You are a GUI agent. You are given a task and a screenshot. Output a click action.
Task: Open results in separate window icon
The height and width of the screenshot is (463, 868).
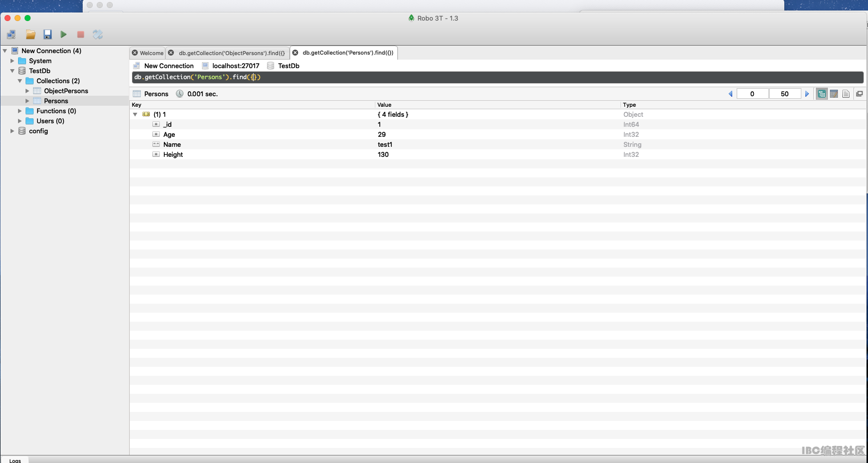click(859, 94)
